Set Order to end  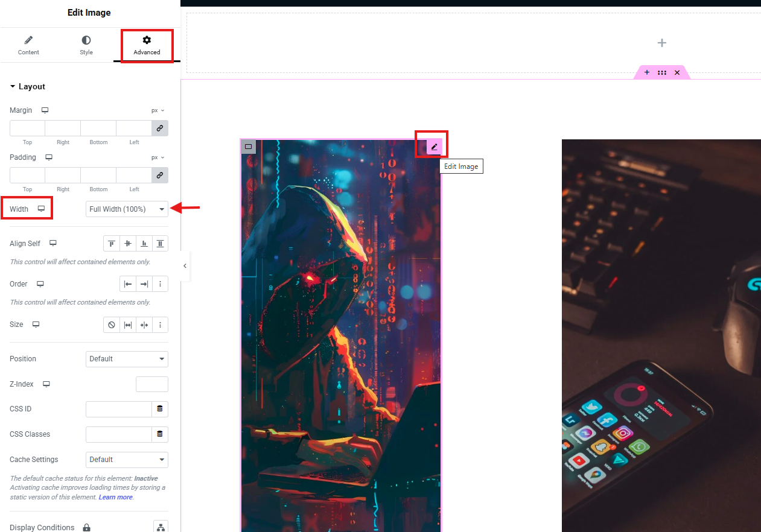144,284
